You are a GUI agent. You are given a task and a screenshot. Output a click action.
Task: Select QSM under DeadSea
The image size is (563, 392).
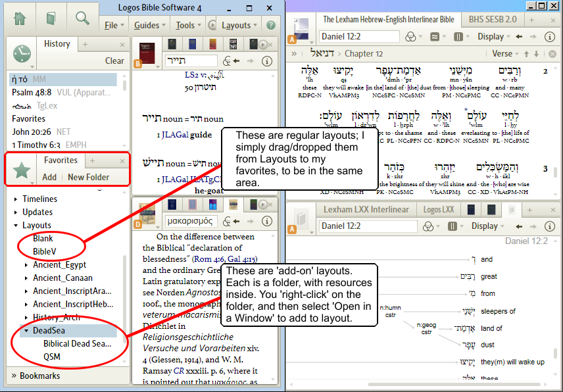[x=52, y=357]
